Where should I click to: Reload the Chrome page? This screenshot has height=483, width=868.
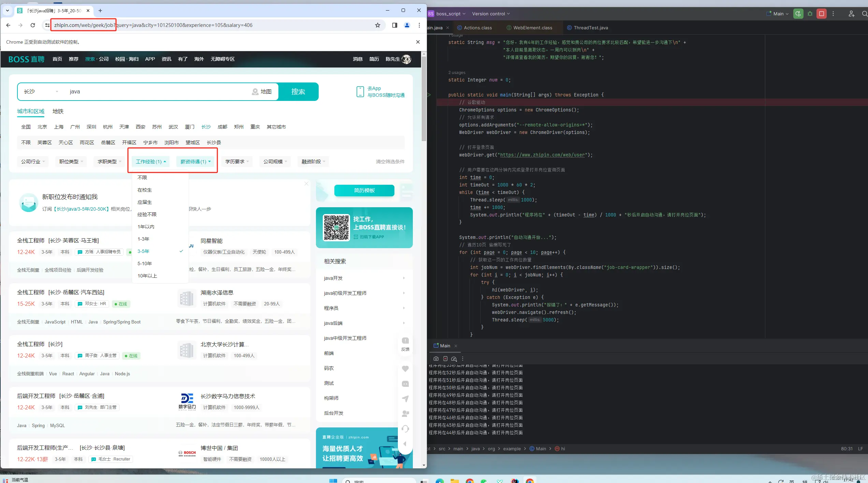click(x=33, y=25)
